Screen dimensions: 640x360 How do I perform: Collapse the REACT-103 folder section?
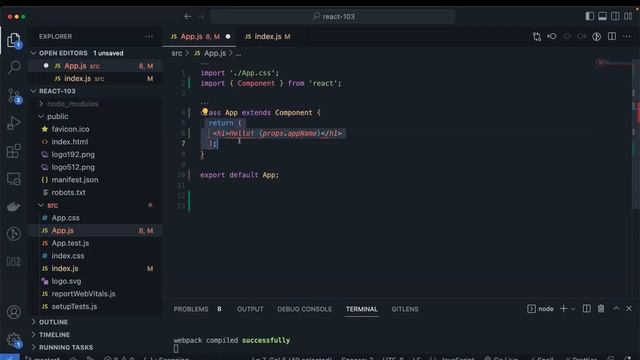point(96,91)
